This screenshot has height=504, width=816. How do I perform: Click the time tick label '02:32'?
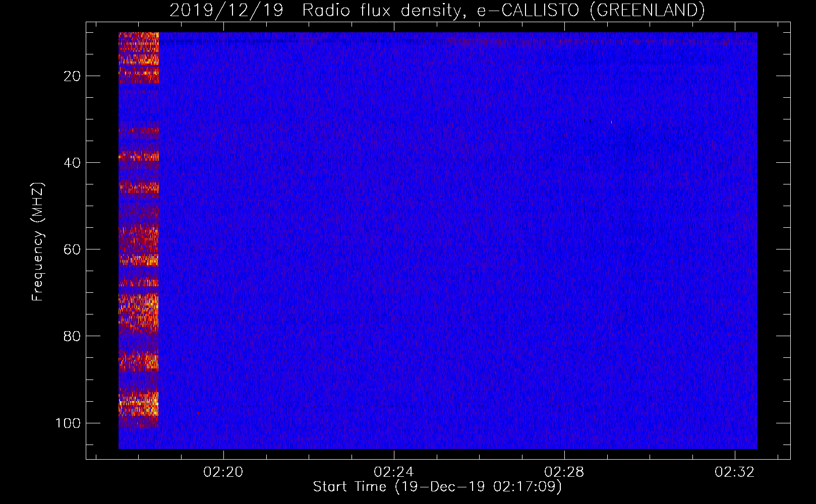pos(735,472)
